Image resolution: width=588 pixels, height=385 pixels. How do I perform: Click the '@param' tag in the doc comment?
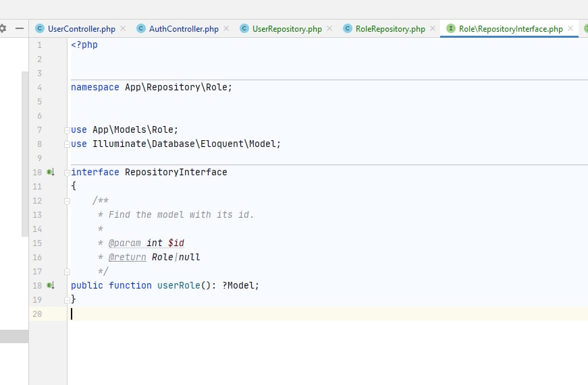point(124,243)
